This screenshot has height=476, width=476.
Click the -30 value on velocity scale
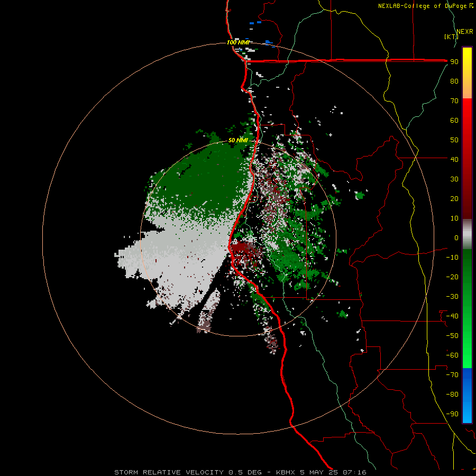[x=452, y=297]
